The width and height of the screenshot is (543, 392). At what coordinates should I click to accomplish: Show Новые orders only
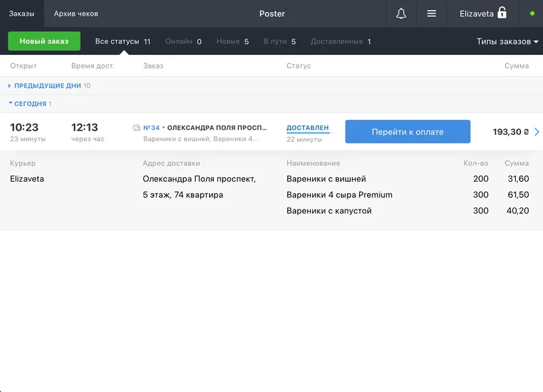(x=232, y=41)
